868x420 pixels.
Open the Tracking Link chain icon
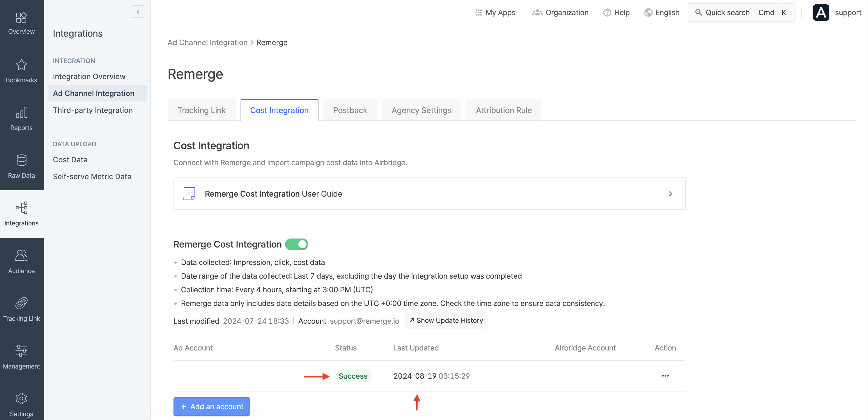(x=21, y=303)
